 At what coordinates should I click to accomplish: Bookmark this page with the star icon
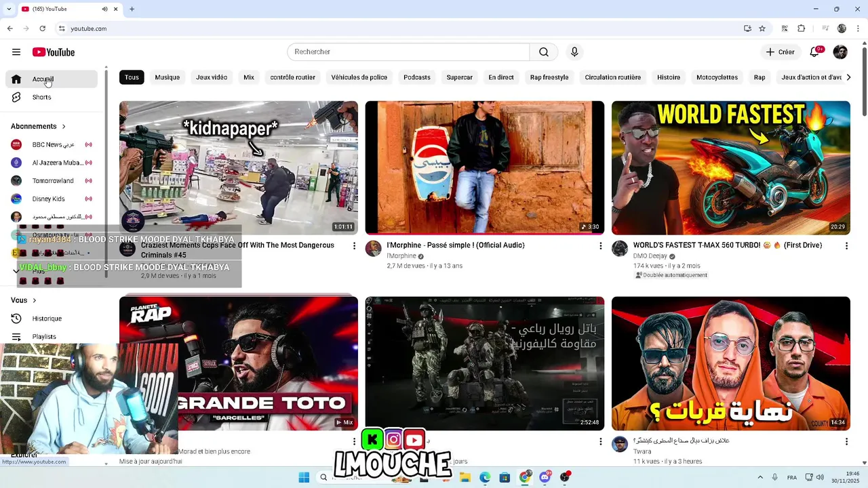tap(762, 28)
